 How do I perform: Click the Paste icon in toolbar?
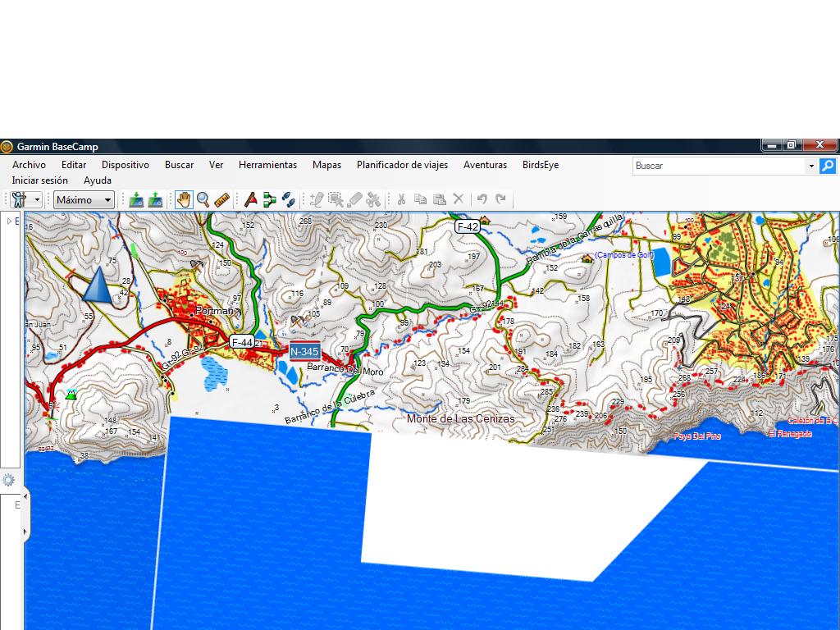coord(440,199)
